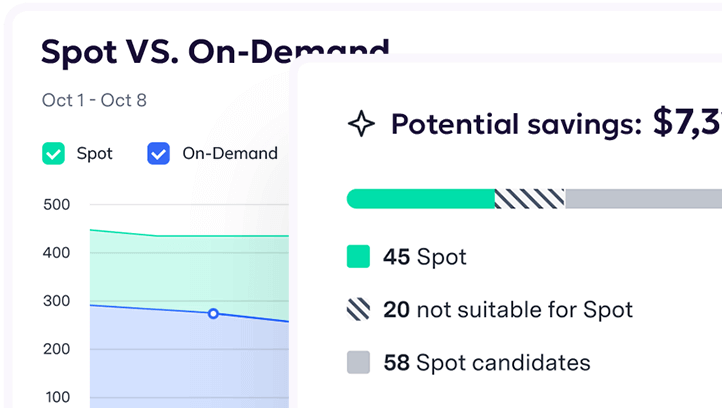The height and width of the screenshot is (408, 722).
Task: Click the Oct 1 - Oct 8 date range
Action: (94, 100)
